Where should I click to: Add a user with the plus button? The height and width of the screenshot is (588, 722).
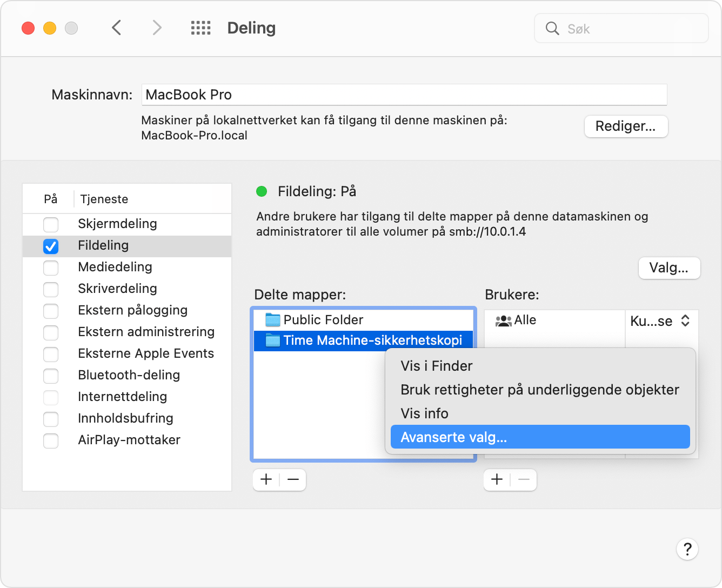tap(497, 479)
